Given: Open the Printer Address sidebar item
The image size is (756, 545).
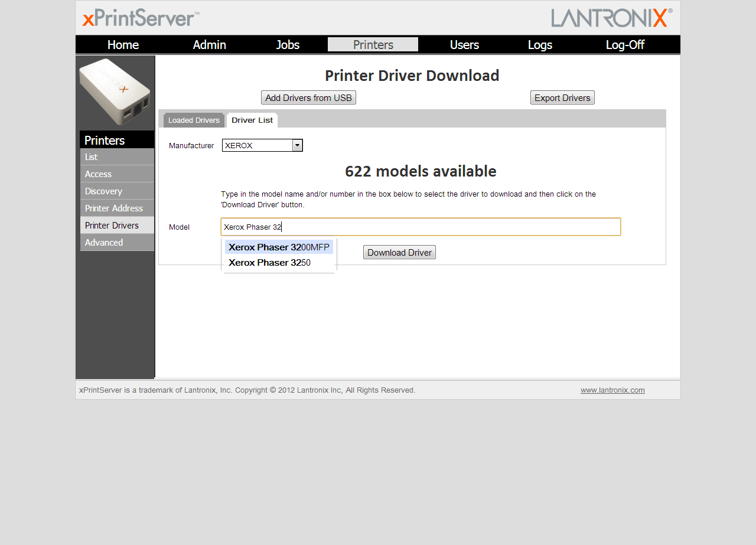Looking at the screenshot, I should [x=117, y=208].
